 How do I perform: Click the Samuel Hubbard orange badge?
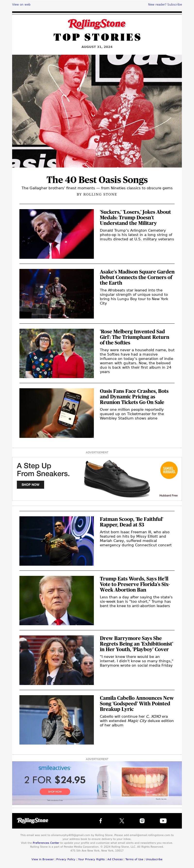coord(169,470)
